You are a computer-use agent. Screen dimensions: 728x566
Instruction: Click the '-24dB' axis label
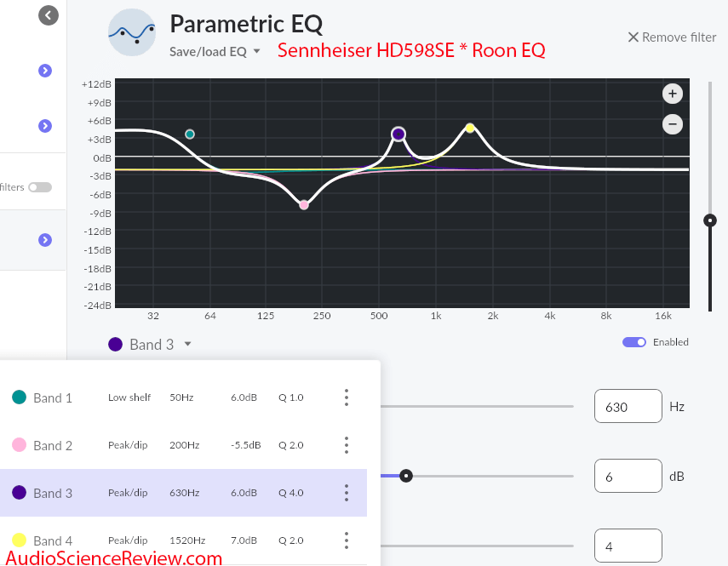tap(98, 306)
